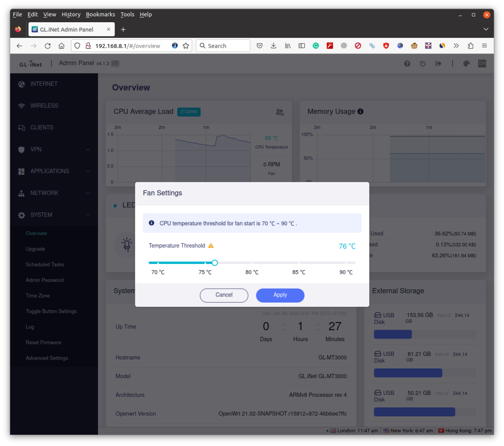Apply the fan settings
This screenshot has height=446, width=504.
pos(280,295)
